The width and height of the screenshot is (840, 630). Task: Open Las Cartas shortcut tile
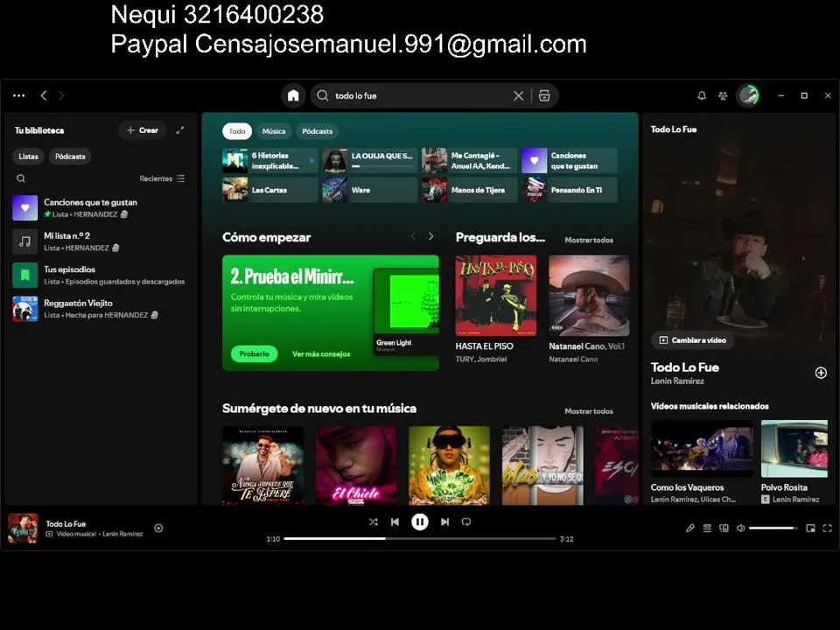(270, 190)
